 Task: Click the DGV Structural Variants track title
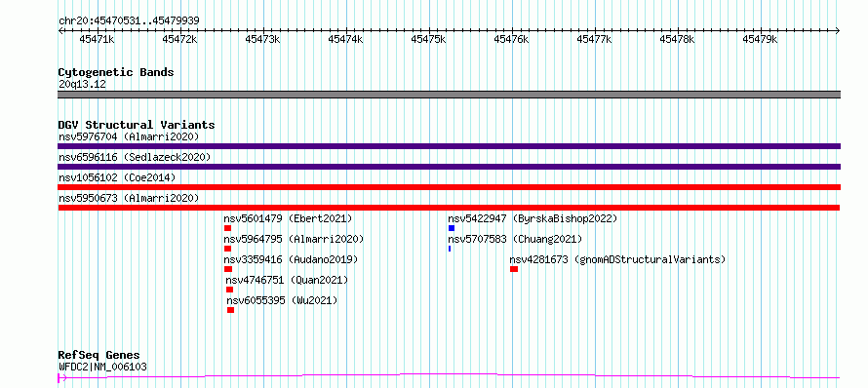click(x=137, y=125)
